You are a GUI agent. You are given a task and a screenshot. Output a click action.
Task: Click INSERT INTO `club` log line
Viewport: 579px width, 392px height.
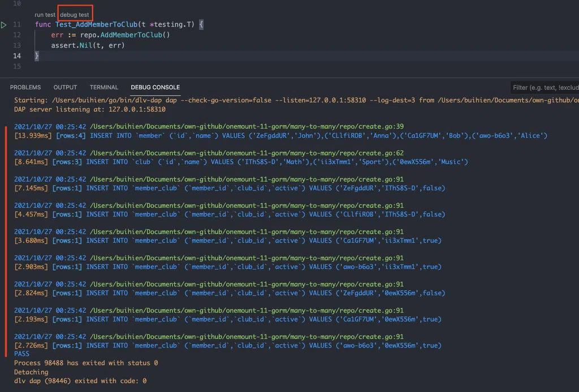coord(241,162)
